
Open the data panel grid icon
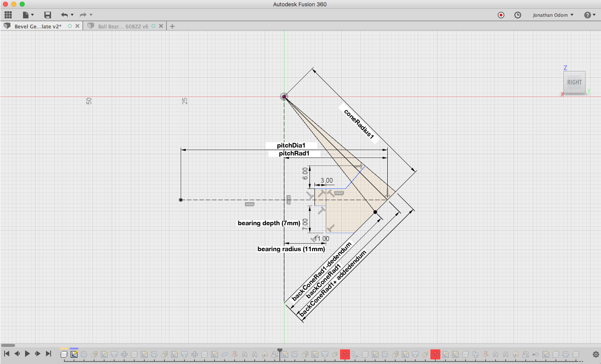[8, 15]
